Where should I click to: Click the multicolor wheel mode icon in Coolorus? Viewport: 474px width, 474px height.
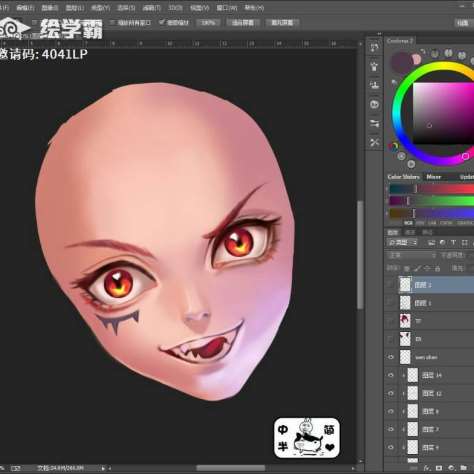pyautogui.click(x=394, y=146)
